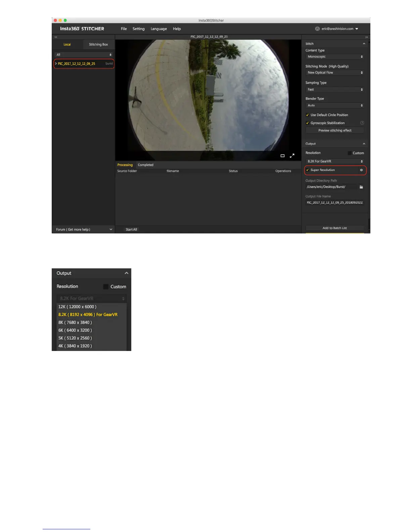Open the Blender Type Auto dropdown
Image resolution: width=411 pixels, height=532 pixels.
pos(335,105)
